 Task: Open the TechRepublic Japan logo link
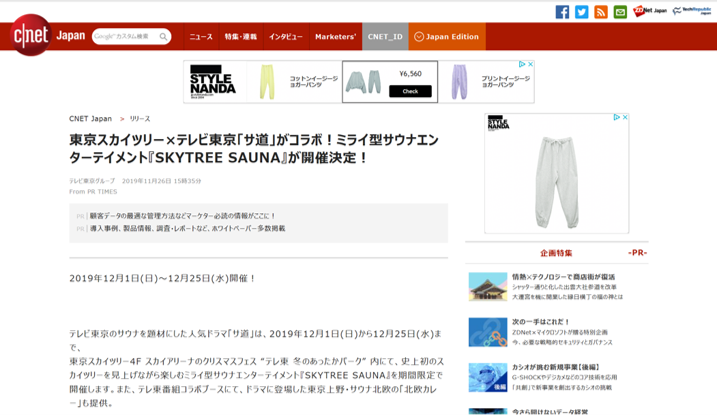(x=692, y=11)
